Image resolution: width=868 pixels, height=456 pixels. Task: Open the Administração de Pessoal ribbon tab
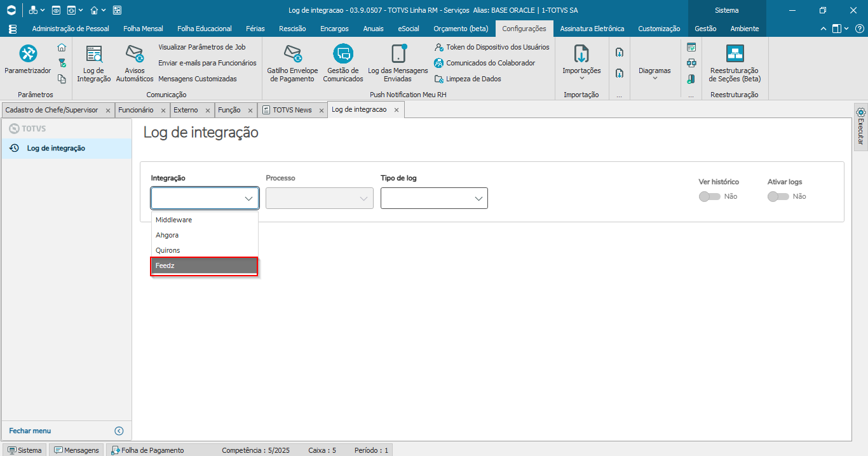[x=71, y=29]
